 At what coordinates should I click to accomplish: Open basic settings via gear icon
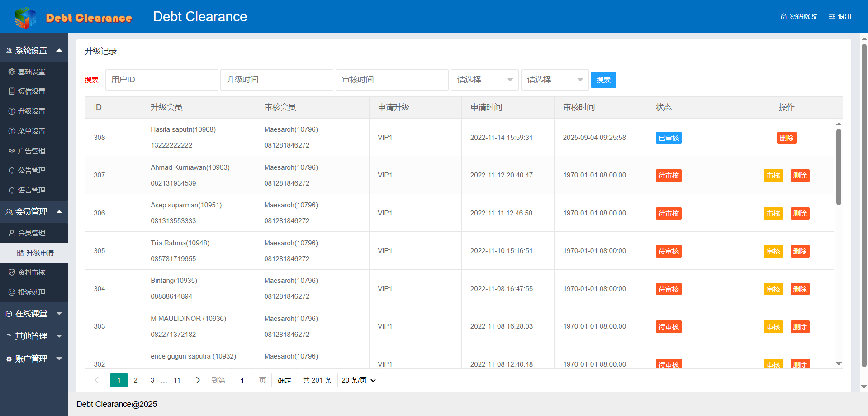[12, 72]
